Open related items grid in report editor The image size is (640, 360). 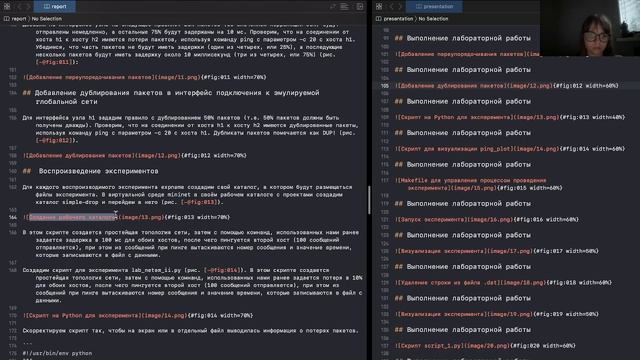click(x=7, y=6)
